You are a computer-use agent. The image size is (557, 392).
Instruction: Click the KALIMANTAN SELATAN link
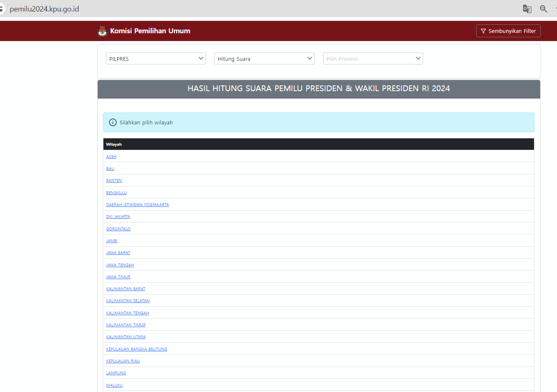pyautogui.click(x=128, y=301)
